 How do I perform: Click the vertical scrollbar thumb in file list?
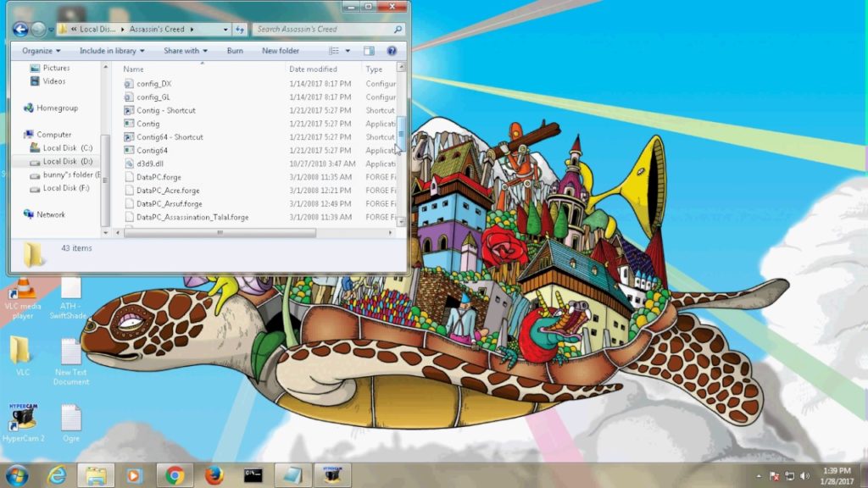click(401, 134)
